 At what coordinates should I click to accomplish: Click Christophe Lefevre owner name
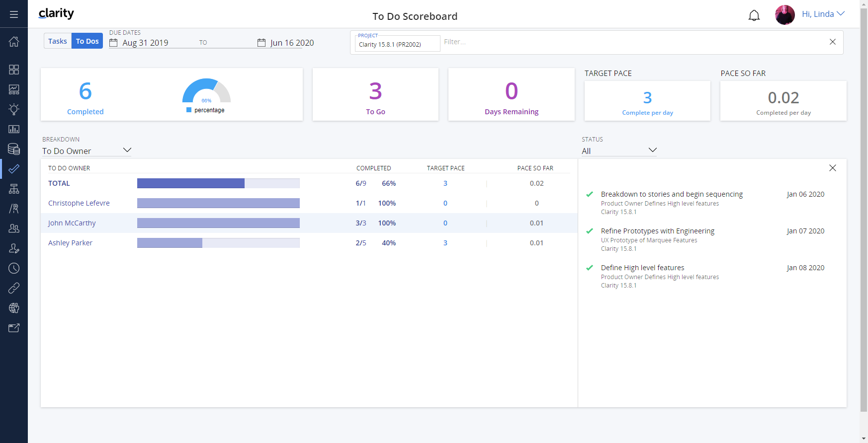coord(79,203)
